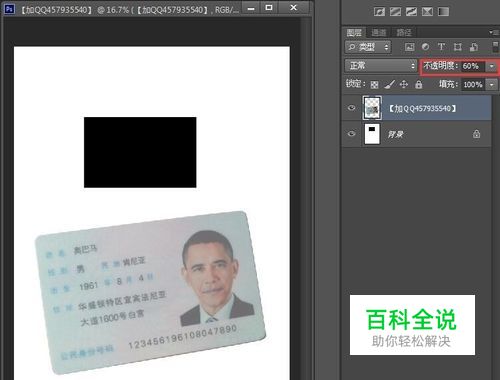Filter layers by pixel layers icon
This screenshot has height=380, width=500.
click(x=409, y=47)
